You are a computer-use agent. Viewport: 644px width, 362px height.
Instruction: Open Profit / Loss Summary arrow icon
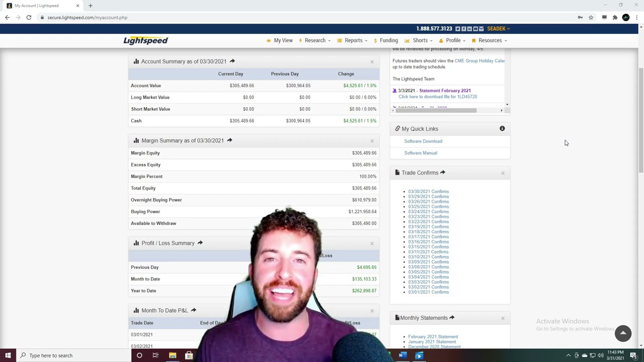coord(200,243)
